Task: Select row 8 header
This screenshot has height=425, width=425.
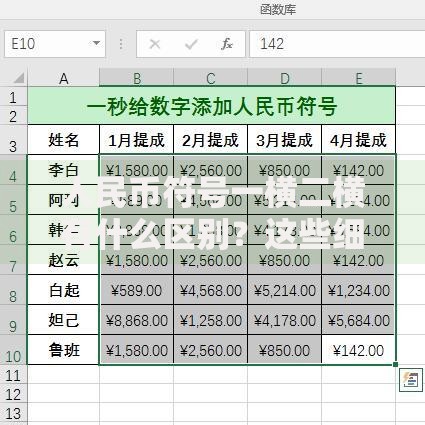Action: [x=13, y=290]
